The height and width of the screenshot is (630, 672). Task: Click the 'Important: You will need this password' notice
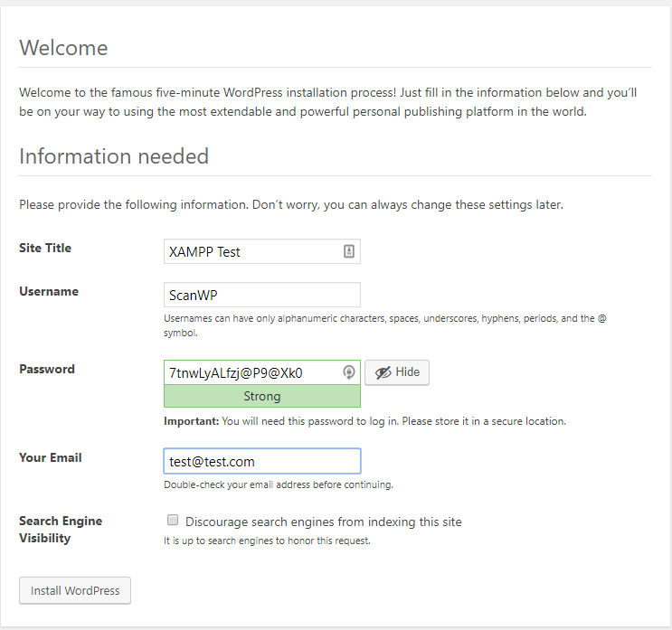click(x=364, y=421)
